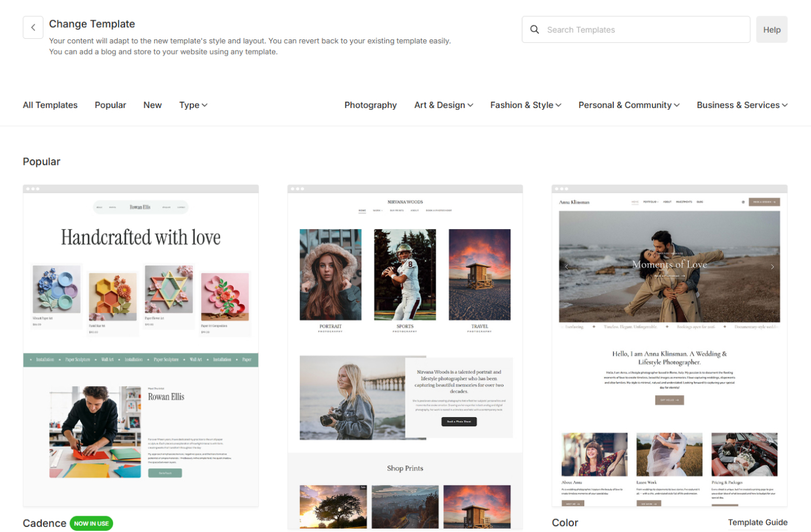This screenshot has height=532, width=811.
Task: Expand Personal & Community category menu
Action: pos(629,105)
